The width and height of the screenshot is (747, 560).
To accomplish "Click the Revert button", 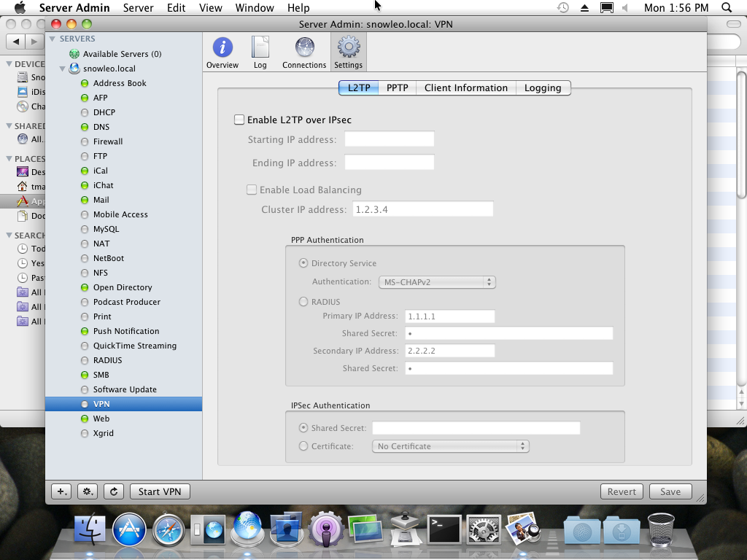I will pos(622,491).
